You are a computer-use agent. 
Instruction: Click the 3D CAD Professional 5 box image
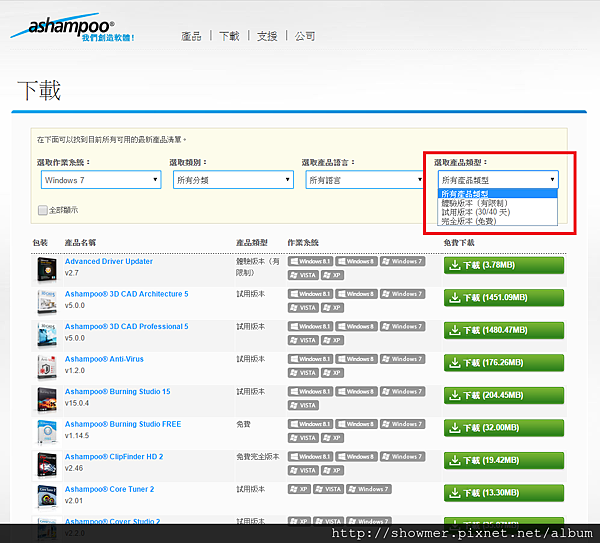tap(47, 334)
